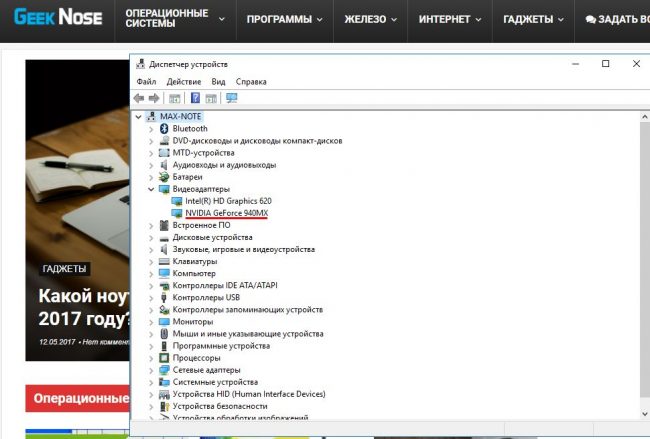Click the Клавиатуры keyboard icon
The width and height of the screenshot is (650, 439).
pos(164,262)
